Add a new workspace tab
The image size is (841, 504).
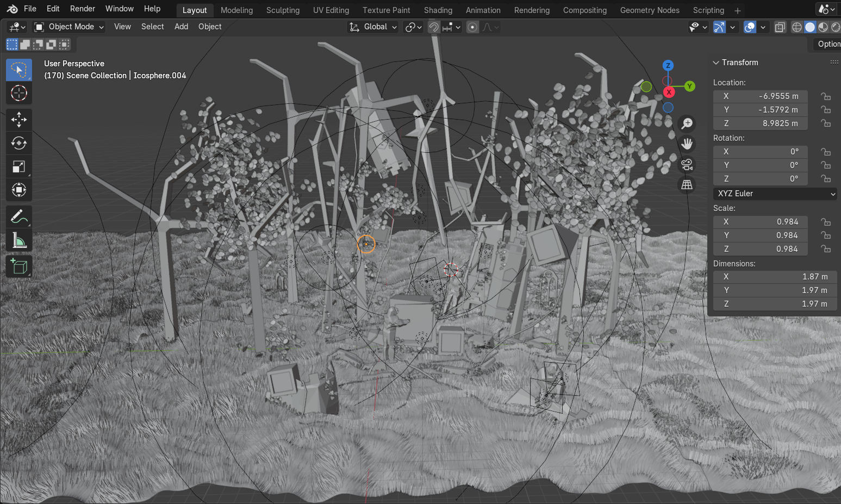click(x=737, y=10)
